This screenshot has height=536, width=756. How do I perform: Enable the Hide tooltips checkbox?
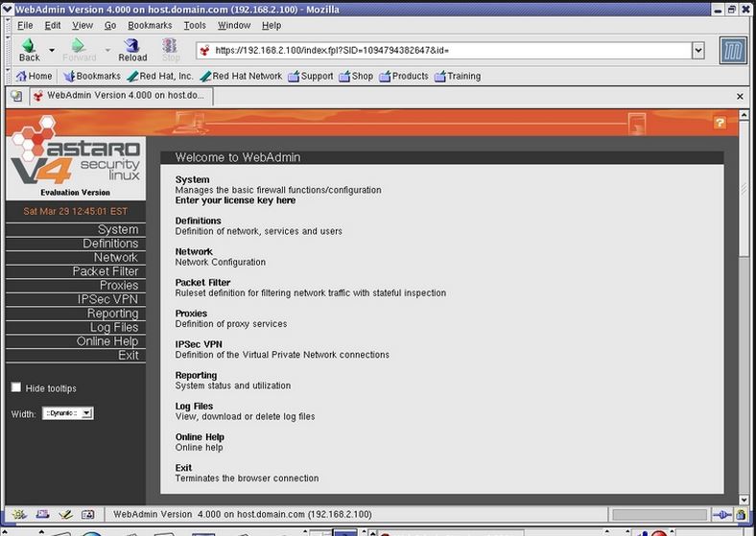tap(15, 387)
